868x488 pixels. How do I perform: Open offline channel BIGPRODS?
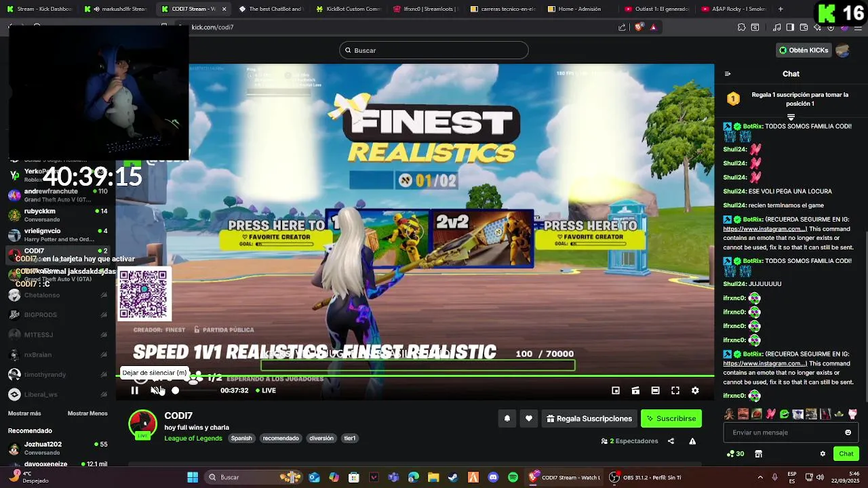(x=58, y=315)
